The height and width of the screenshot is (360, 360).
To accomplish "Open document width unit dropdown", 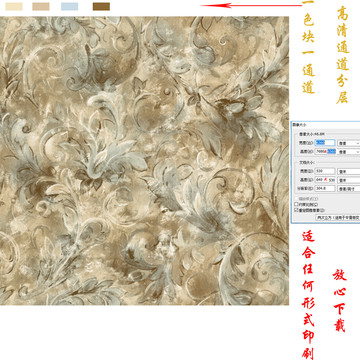I will pos(349,171).
